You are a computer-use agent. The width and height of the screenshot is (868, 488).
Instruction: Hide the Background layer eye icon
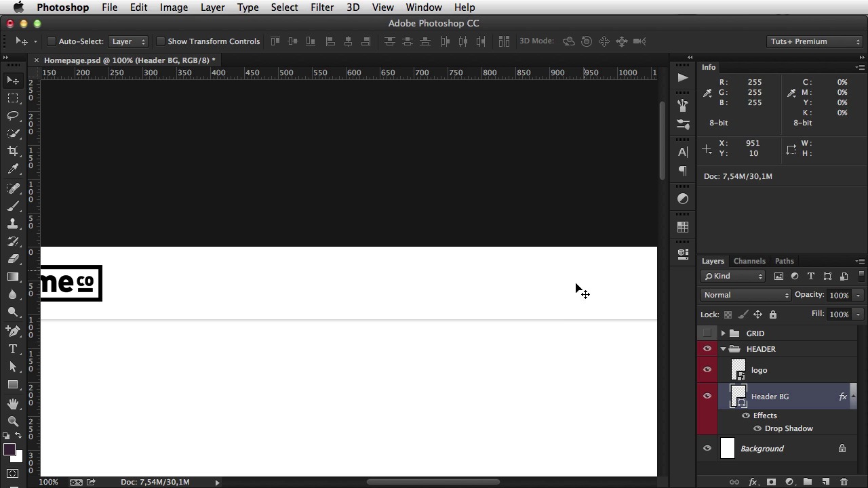point(707,449)
